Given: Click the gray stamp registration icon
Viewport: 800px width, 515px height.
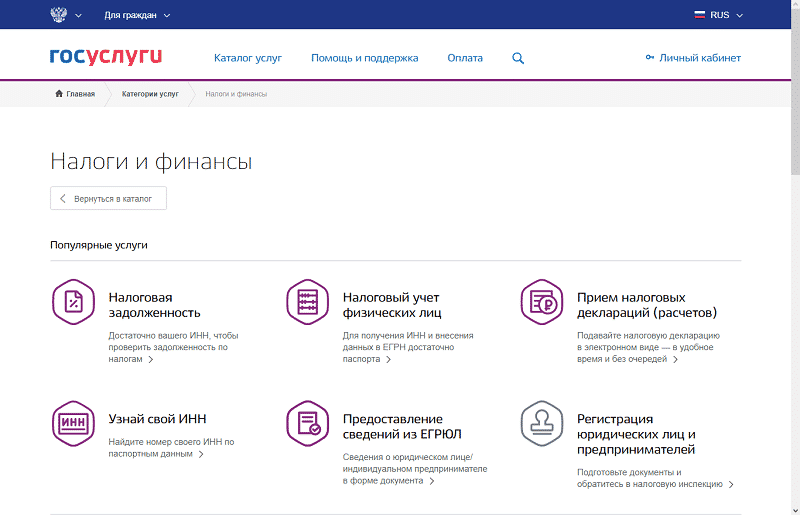Looking at the screenshot, I should tap(542, 423).
